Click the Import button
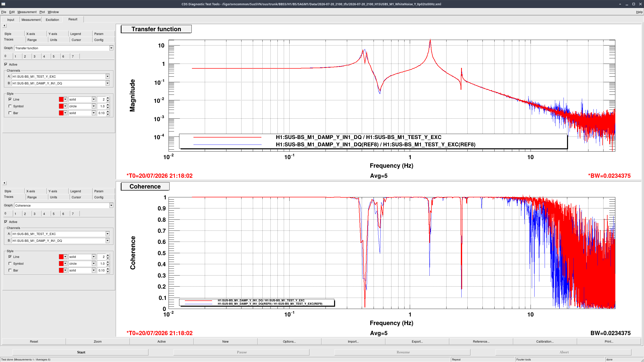 (x=353, y=341)
